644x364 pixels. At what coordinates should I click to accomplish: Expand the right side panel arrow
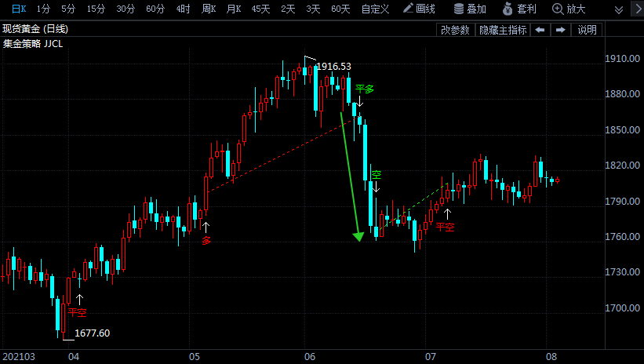(638, 9)
